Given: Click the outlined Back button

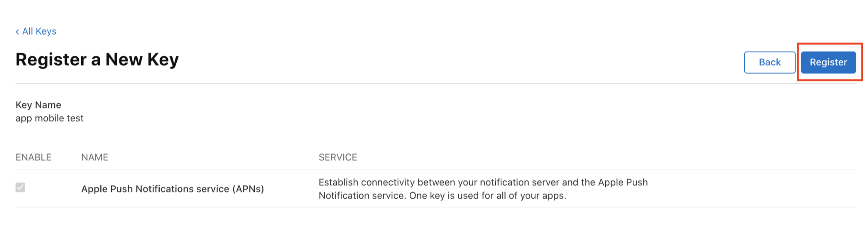Looking at the screenshot, I should [769, 62].
